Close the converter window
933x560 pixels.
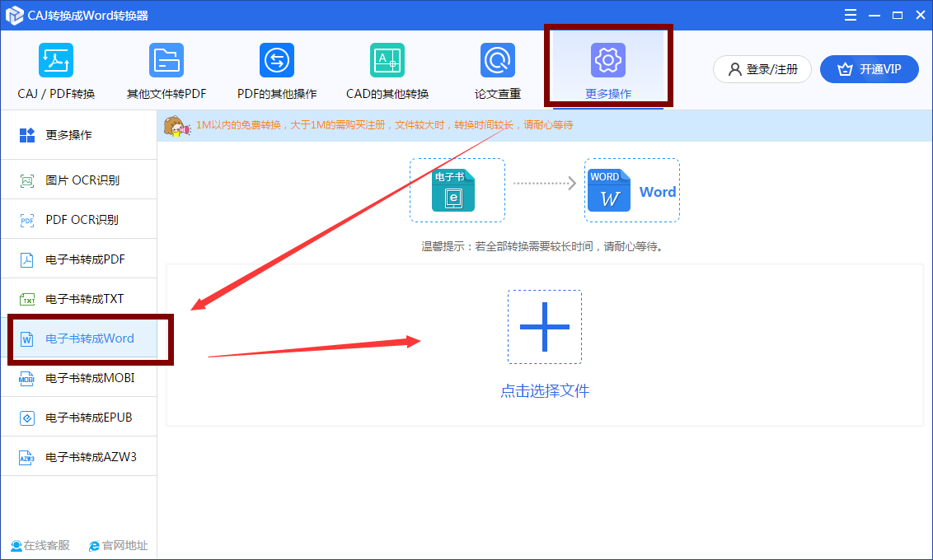tap(921, 16)
